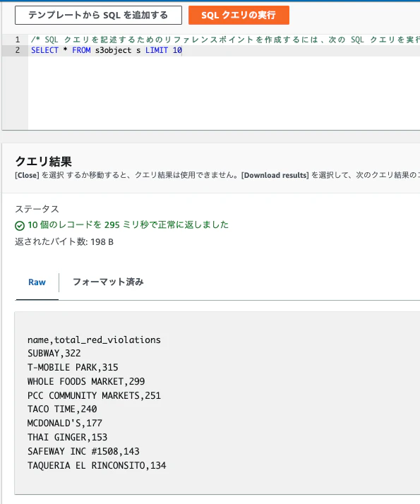Click the 'THAI GINGER,153' result row
420x504 pixels.
(67, 438)
